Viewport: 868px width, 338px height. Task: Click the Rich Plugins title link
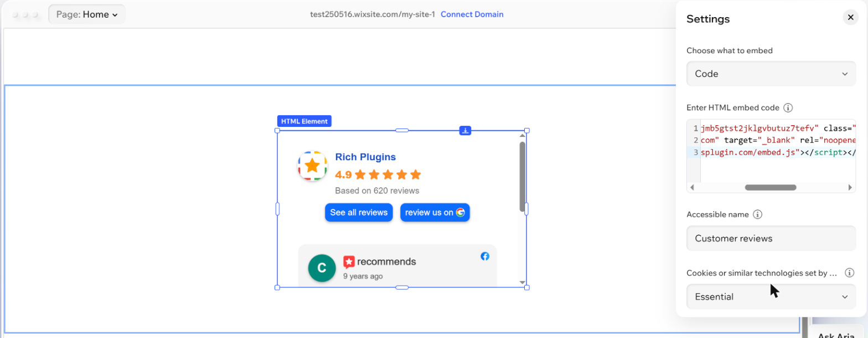[365, 157]
